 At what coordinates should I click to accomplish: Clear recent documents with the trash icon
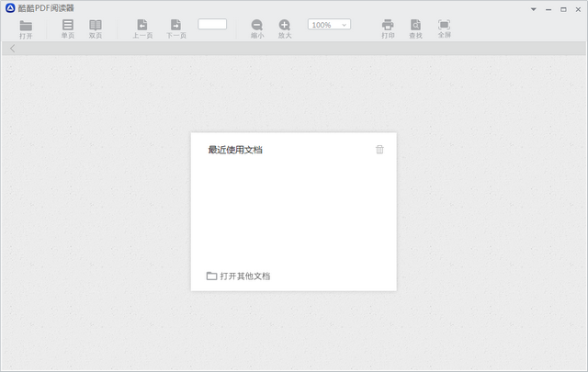point(379,150)
